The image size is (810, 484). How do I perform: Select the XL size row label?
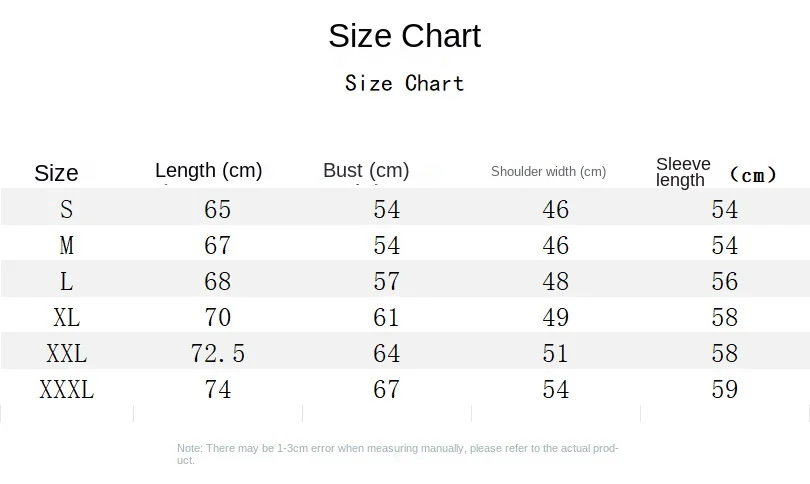(66, 317)
